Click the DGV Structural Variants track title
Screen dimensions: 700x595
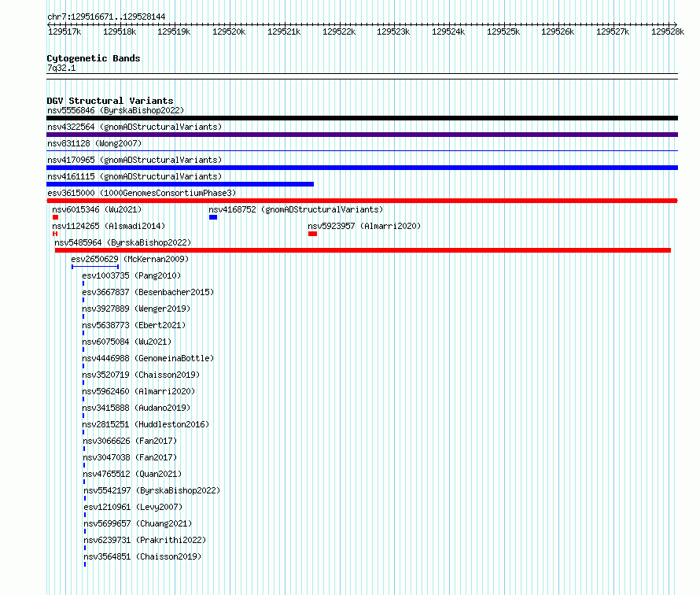[x=110, y=101]
